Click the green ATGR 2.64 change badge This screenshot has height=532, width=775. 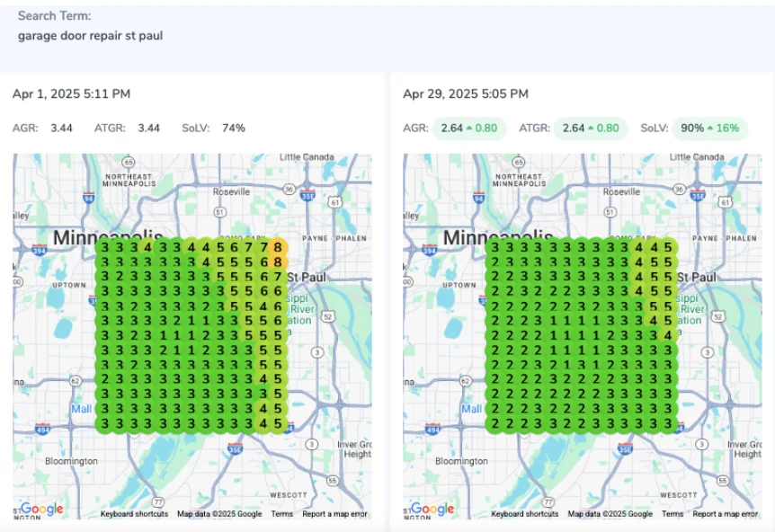[591, 129]
